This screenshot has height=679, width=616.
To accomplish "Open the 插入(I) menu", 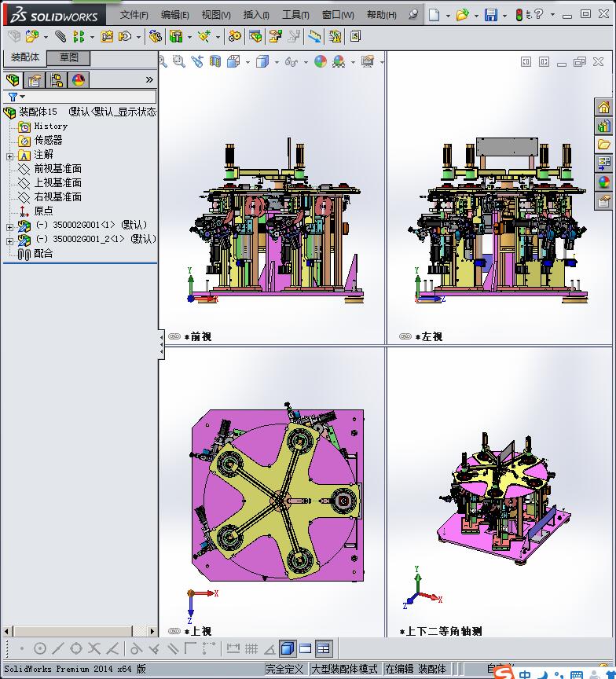I will tap(256, 15).
